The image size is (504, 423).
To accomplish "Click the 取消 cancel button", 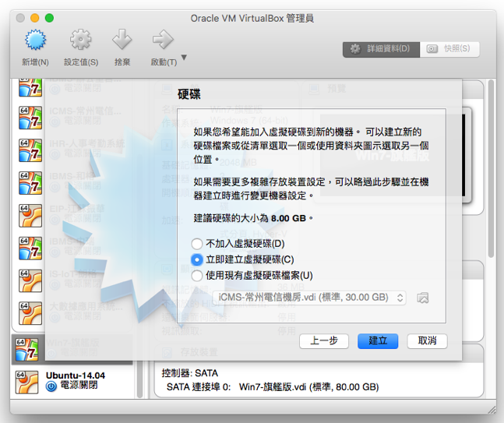I will [427, 340].
